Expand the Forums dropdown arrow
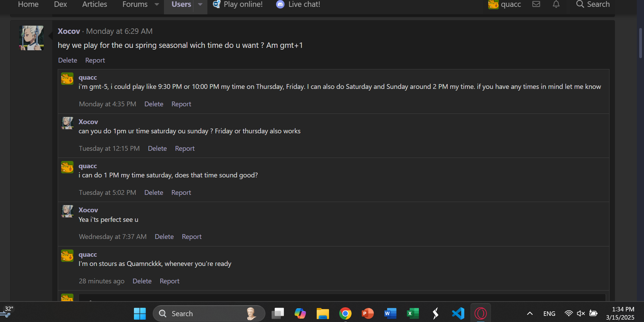Screen dimensions: 644x322 coord(157,4)
